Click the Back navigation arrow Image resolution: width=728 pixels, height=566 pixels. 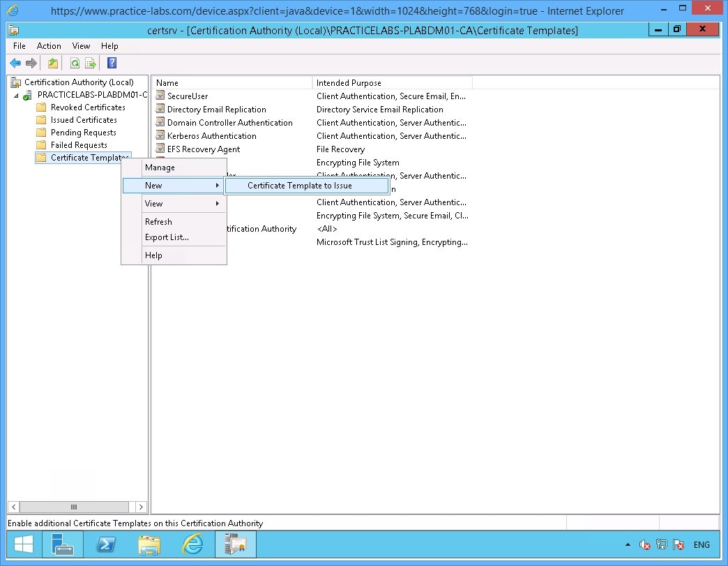pos(15,63)
